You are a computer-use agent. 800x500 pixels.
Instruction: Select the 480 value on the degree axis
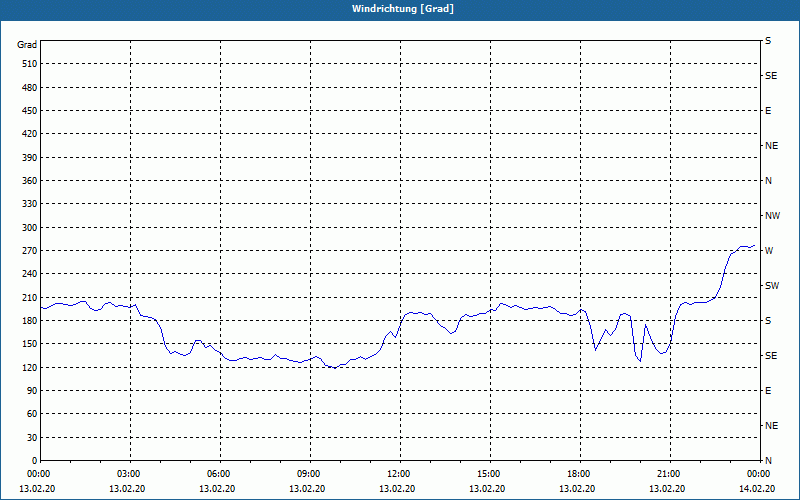pyautogui.click(x=30, y=88)
